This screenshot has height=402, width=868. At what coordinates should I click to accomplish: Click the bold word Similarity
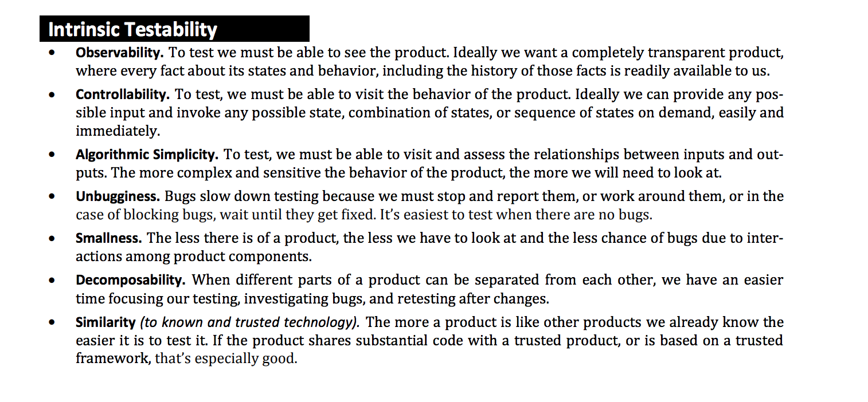tap(105, 322)
